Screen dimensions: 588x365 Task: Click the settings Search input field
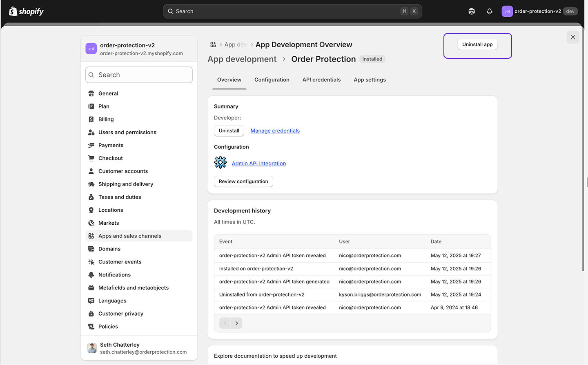coord(139,75)
